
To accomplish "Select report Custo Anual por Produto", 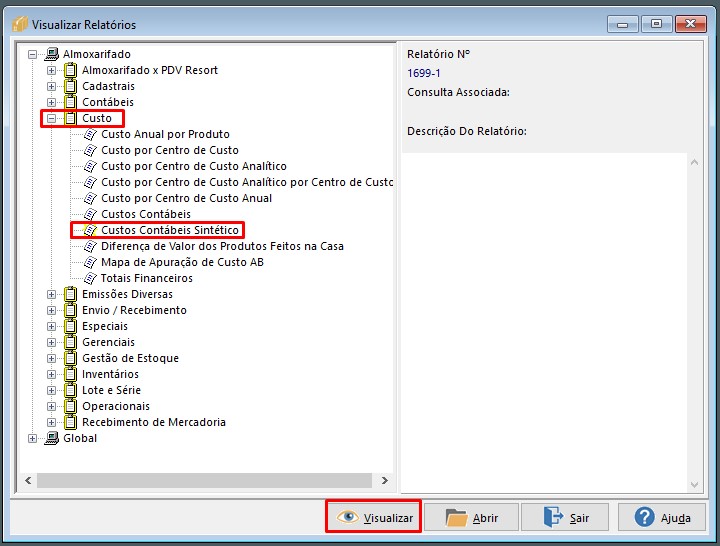I will (165, 134).
